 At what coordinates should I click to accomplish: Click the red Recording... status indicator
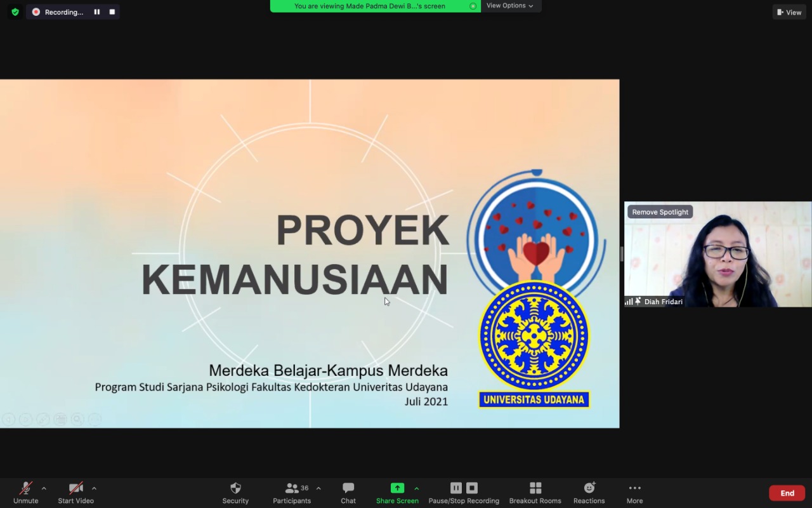pos(58,11)
